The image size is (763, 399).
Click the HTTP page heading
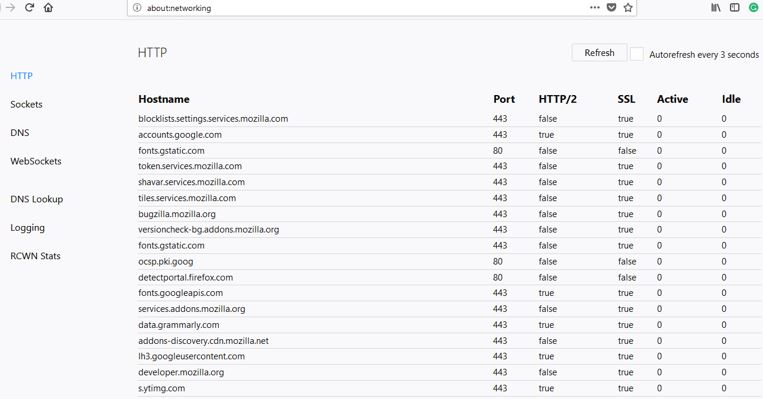click(152, 53)
